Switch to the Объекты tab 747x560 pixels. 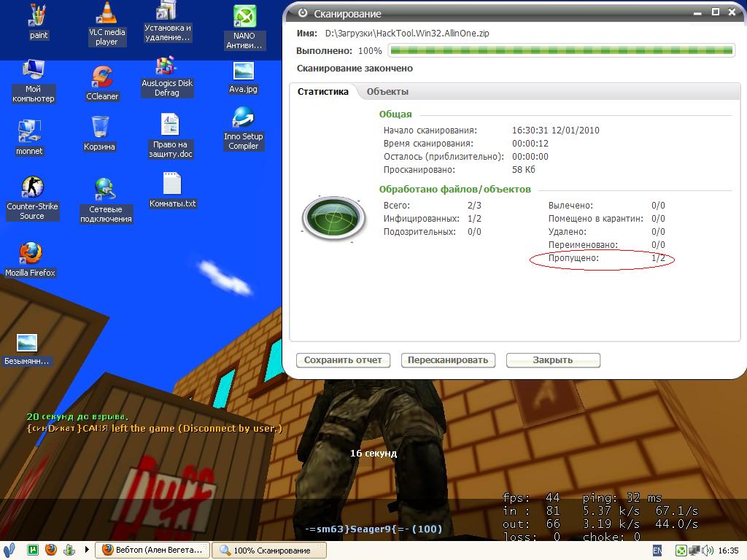(x=387, y=92)
